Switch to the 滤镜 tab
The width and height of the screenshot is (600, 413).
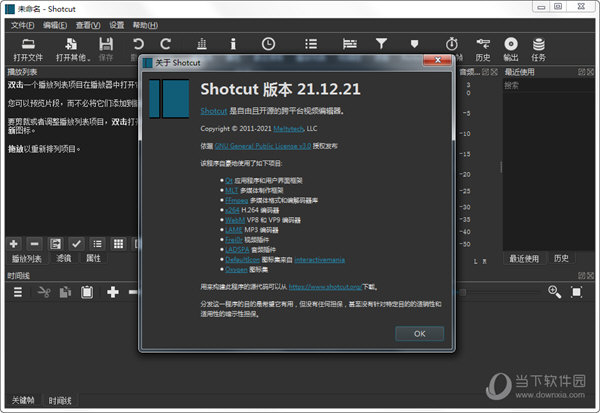click(64, 259)
